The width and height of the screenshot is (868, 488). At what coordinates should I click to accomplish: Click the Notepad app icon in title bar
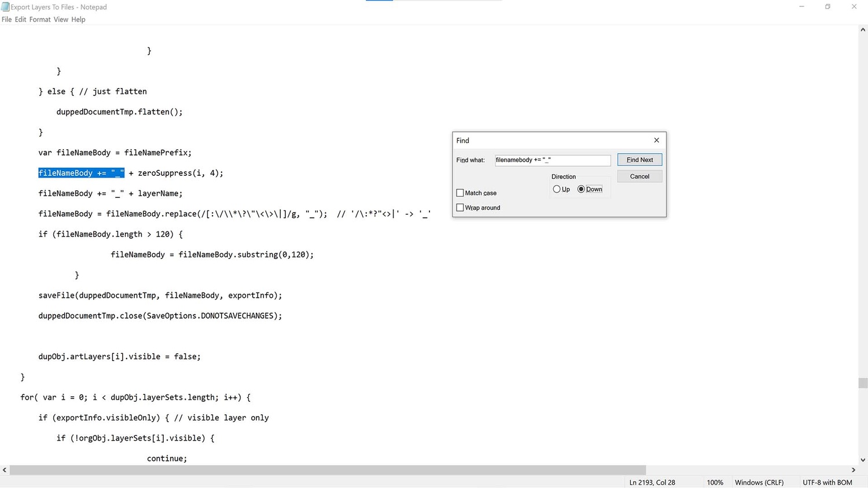click(x=5, y=7)
